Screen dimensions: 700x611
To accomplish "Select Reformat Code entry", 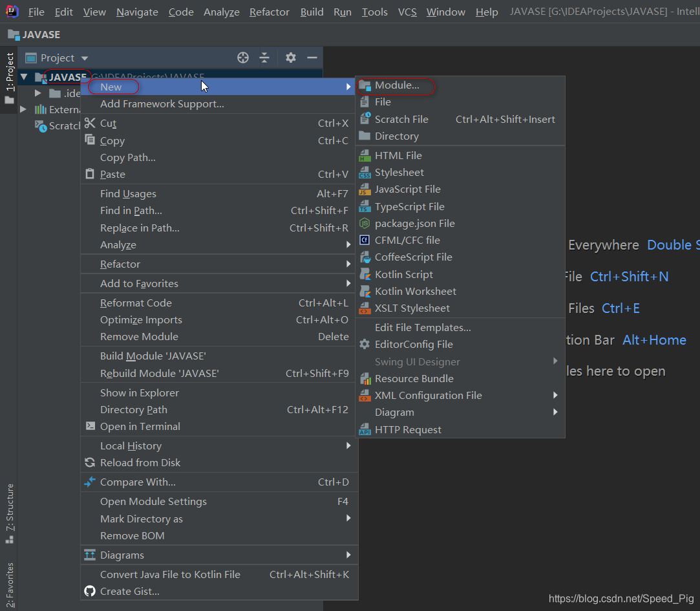I will [x=219, y=303].
